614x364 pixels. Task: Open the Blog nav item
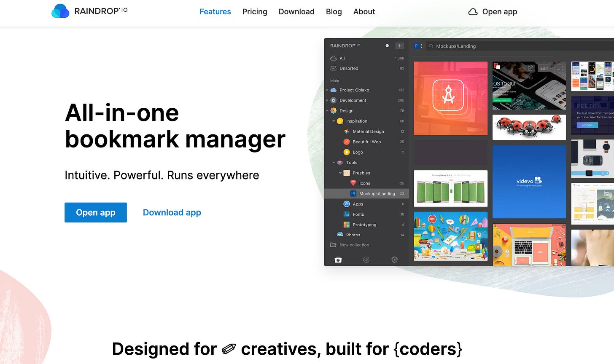coord(334,12)
